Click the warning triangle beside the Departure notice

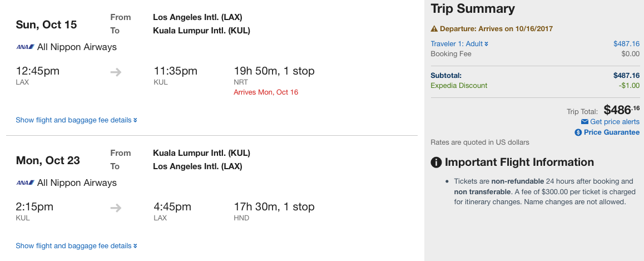[x=434, y=29]
